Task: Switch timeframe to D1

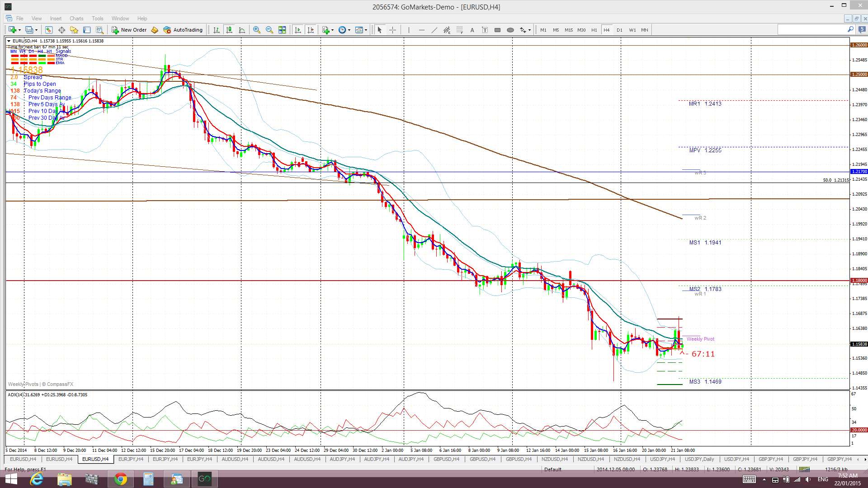Action: click(x=619, y=30)
